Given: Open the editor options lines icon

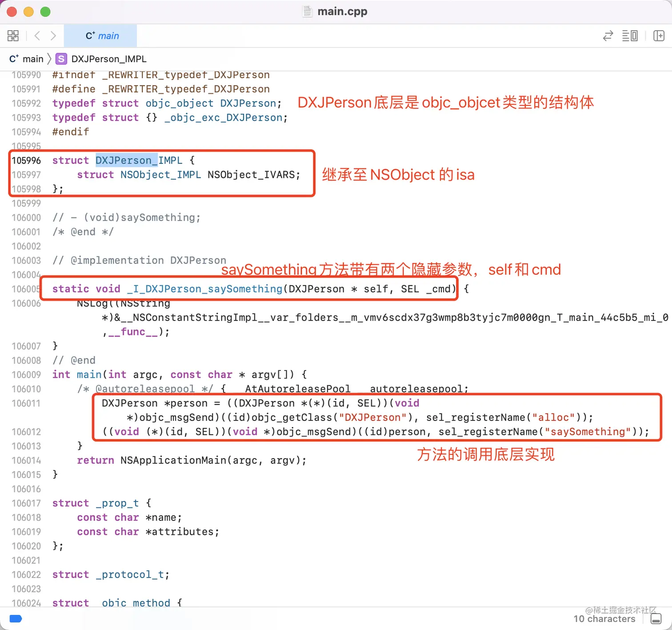Looking at the screenshot, I should 630,36.
